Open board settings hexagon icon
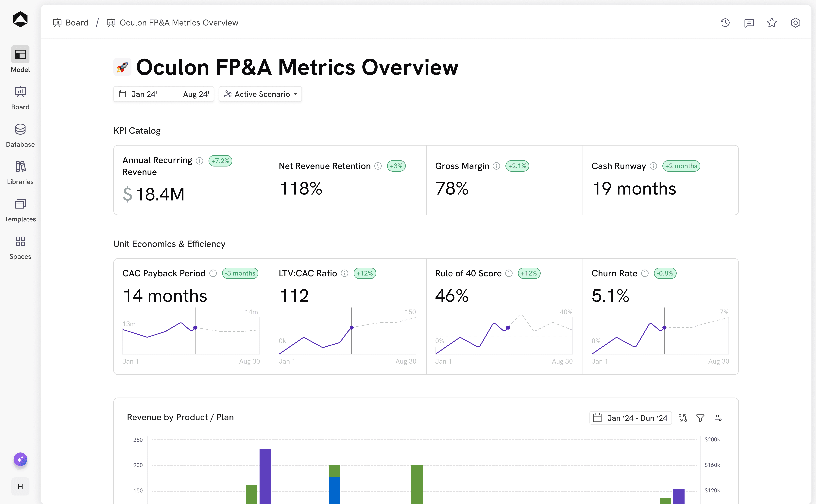The image size is (816, 504). pos(795,23)
